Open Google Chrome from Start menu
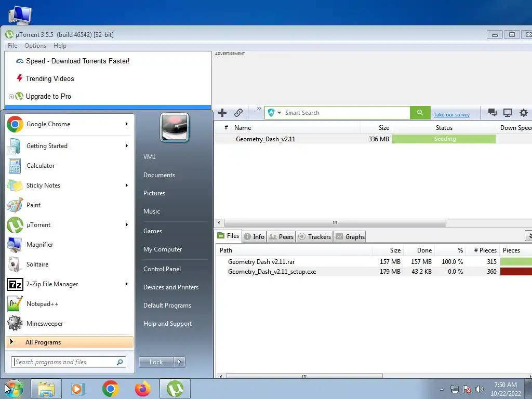This screenshot has width=532, height=399. 69,124
